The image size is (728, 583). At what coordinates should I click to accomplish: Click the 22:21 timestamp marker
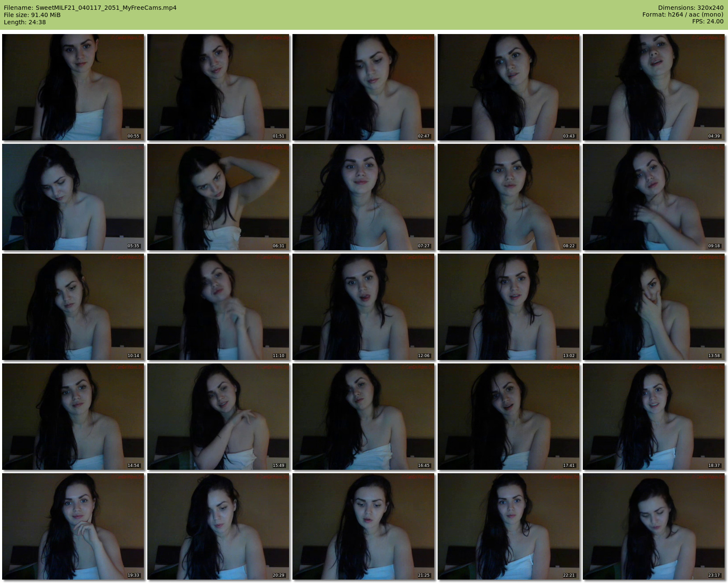pos(569,575)
